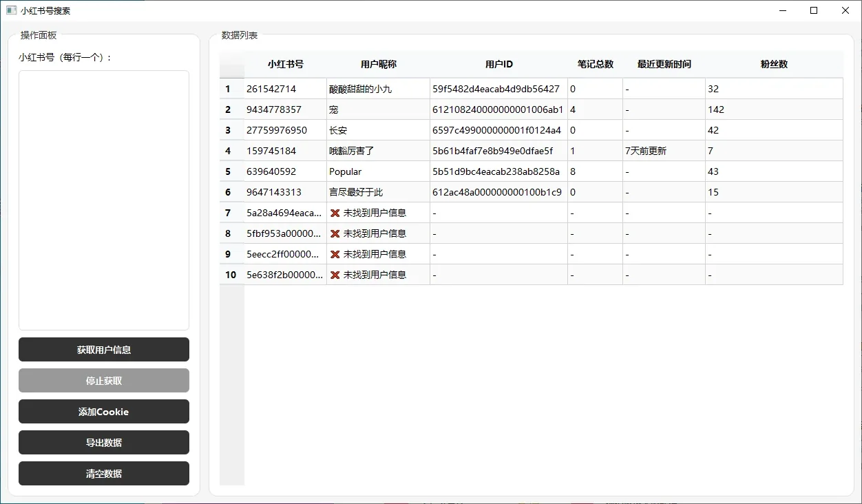
Task: Click the greyed-out 停止获取 button
Action: [104, 381]
